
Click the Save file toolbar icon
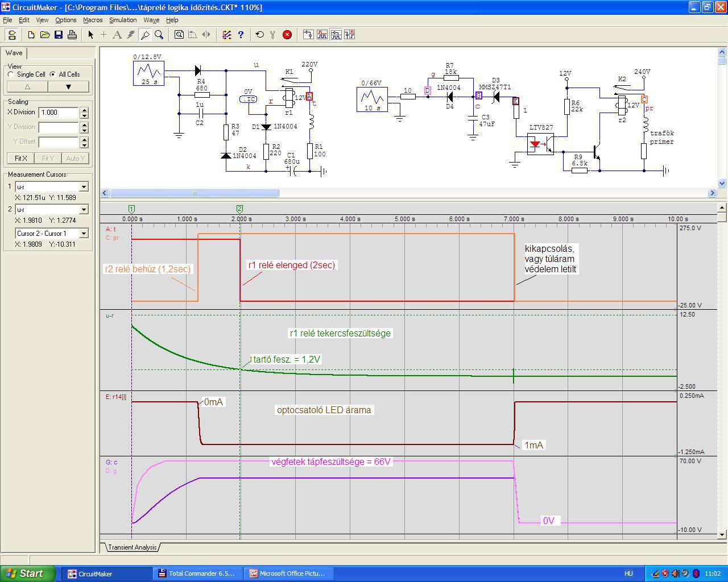coord(59,35)
